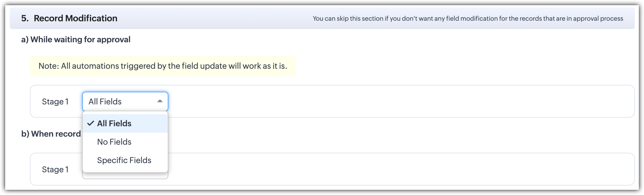Click the Stage 1 label under waiting for approval
Viewport: 644px width, 195px height.
(x=55, y=102)
